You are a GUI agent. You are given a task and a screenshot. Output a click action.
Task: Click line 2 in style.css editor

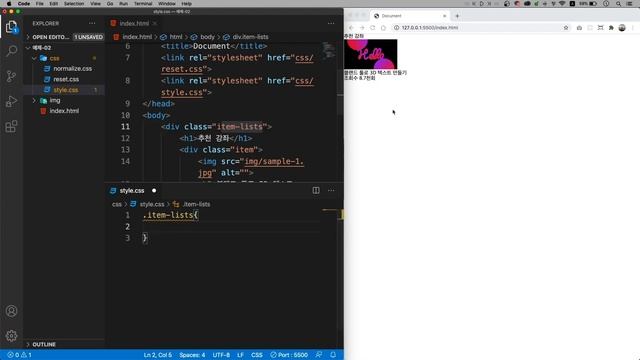point(231,227)
